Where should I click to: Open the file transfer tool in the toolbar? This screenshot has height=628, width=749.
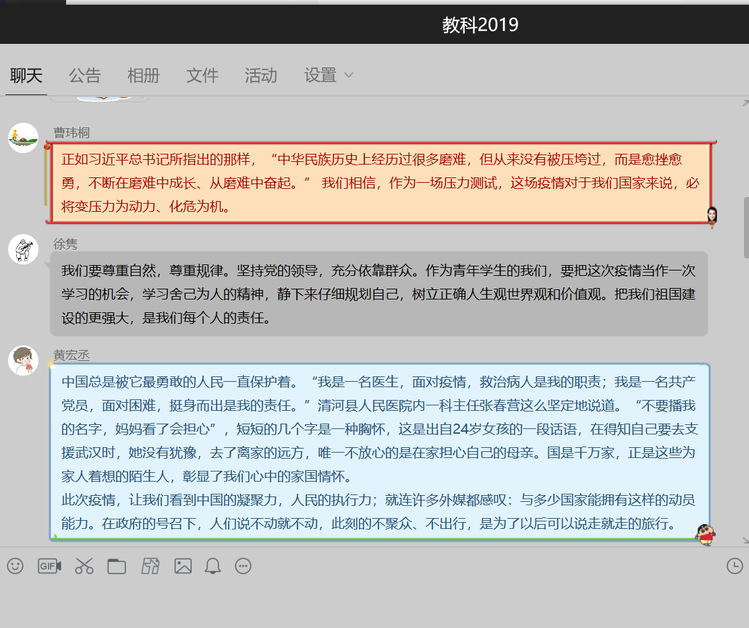(x=150, y=566)
